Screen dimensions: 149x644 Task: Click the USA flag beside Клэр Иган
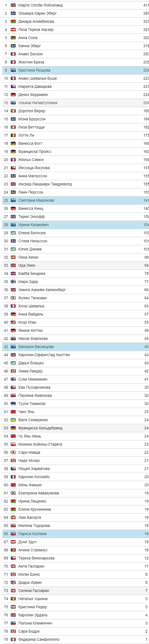click(13, 322)
